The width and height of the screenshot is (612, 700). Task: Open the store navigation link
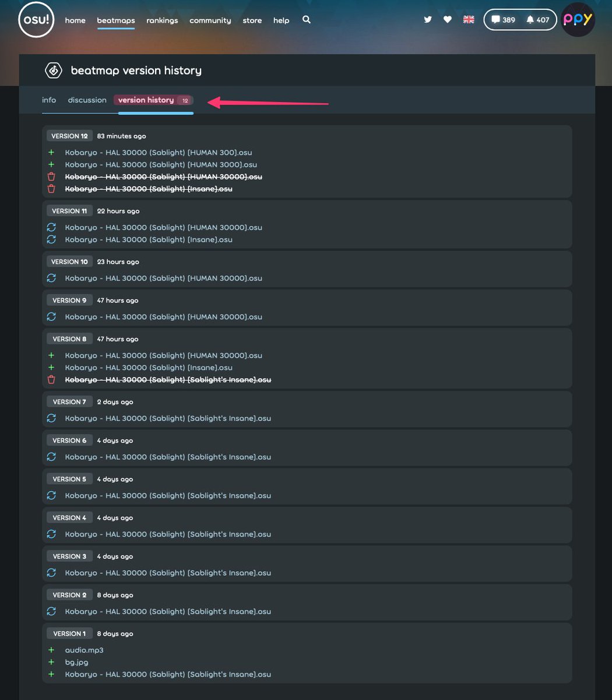tap(252, 20)
